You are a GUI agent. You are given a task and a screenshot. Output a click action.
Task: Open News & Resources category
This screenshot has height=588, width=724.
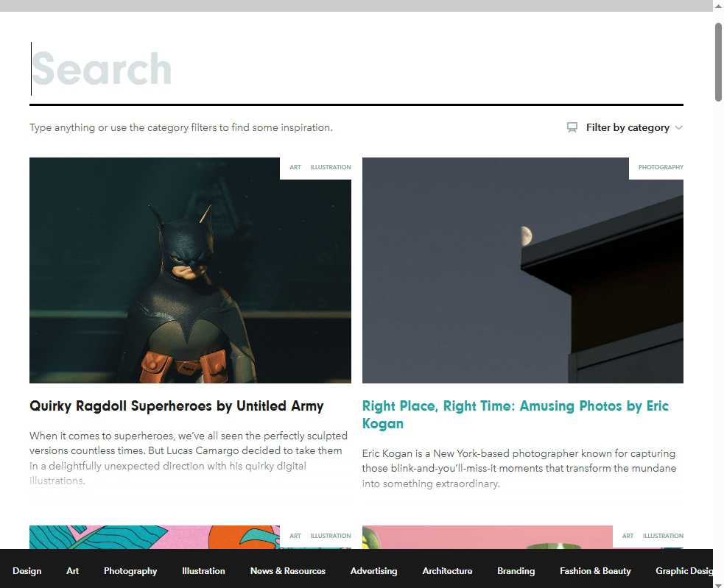[287, 570]
